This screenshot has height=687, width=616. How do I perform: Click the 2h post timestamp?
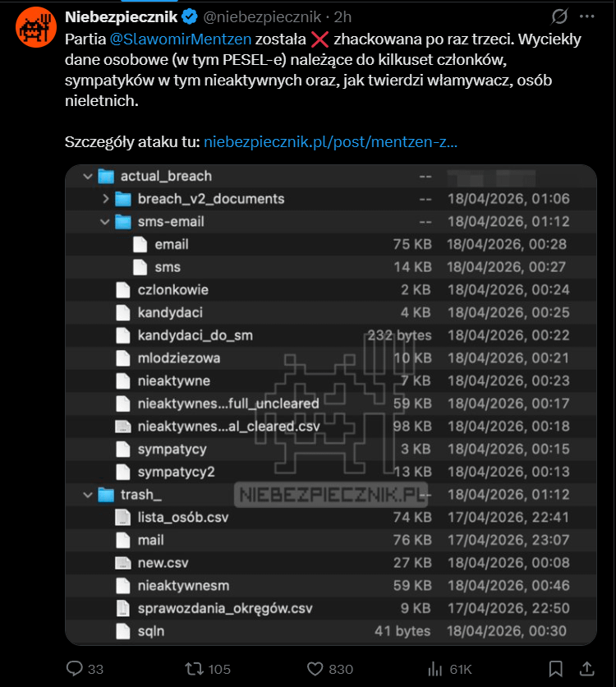(343, 16)
